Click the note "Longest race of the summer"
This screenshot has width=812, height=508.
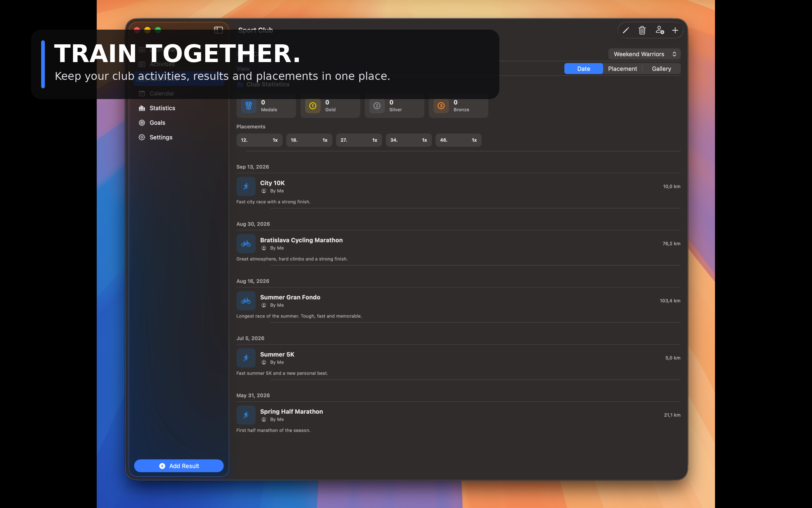[299, 316]
